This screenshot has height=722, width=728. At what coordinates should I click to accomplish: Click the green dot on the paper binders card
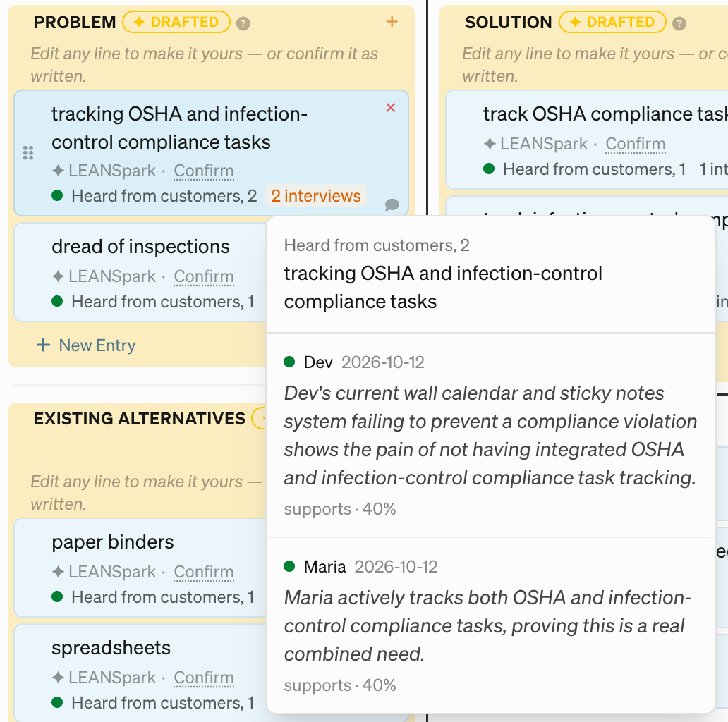tap(57, 596)
